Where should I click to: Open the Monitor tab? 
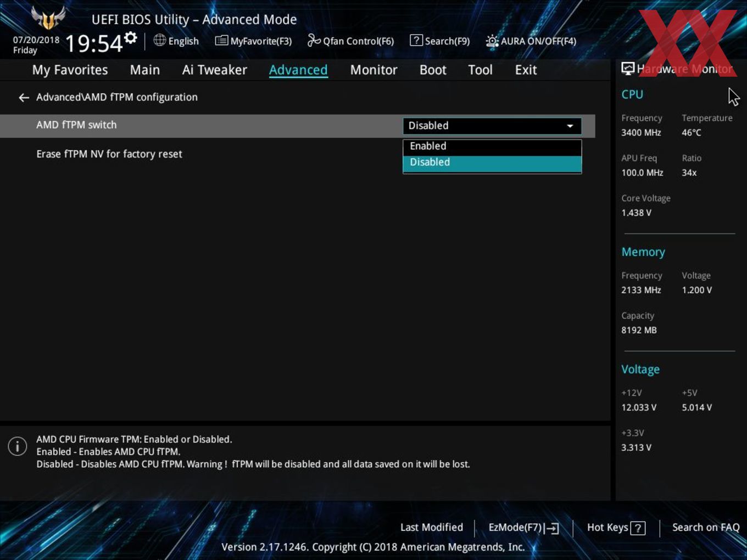(x=374, y=70)
